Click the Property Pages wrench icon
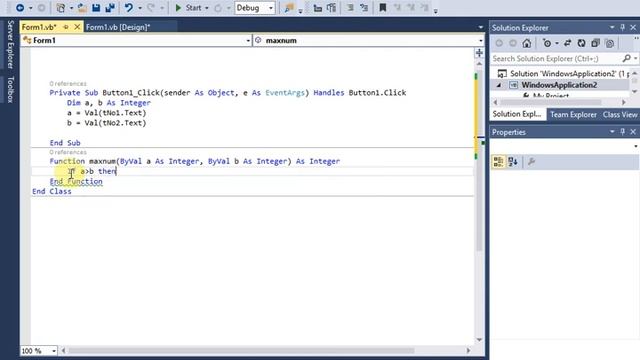Viewport: 640px width, 360px height. pos(531,162)
